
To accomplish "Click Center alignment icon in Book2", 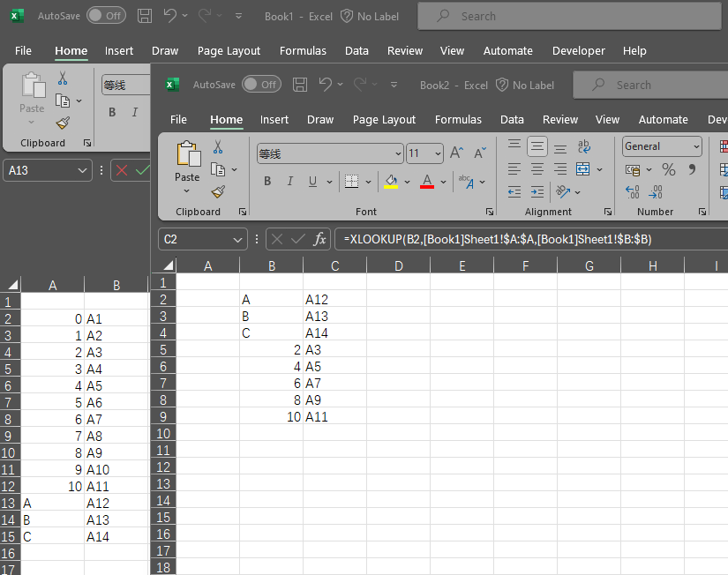I will click(537, 169).
